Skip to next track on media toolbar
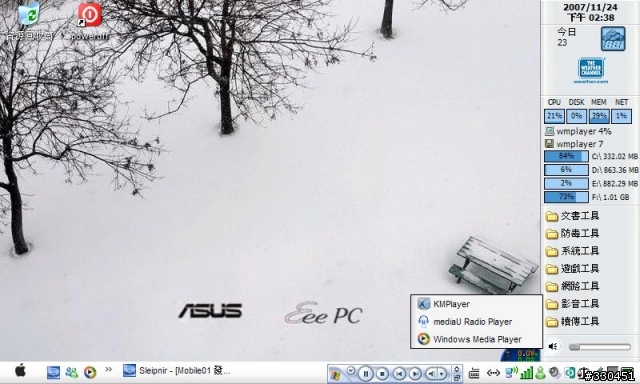 coord(415,373)
